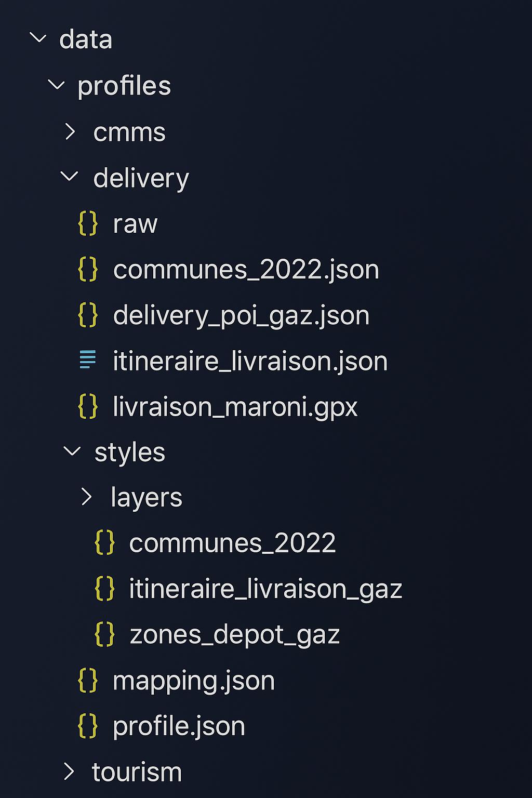Image resolution: width=532 pixels, height=798 pixels.
Task: Select the itineraire_livraison_gaz style file
Action: [x=265, y=589]
